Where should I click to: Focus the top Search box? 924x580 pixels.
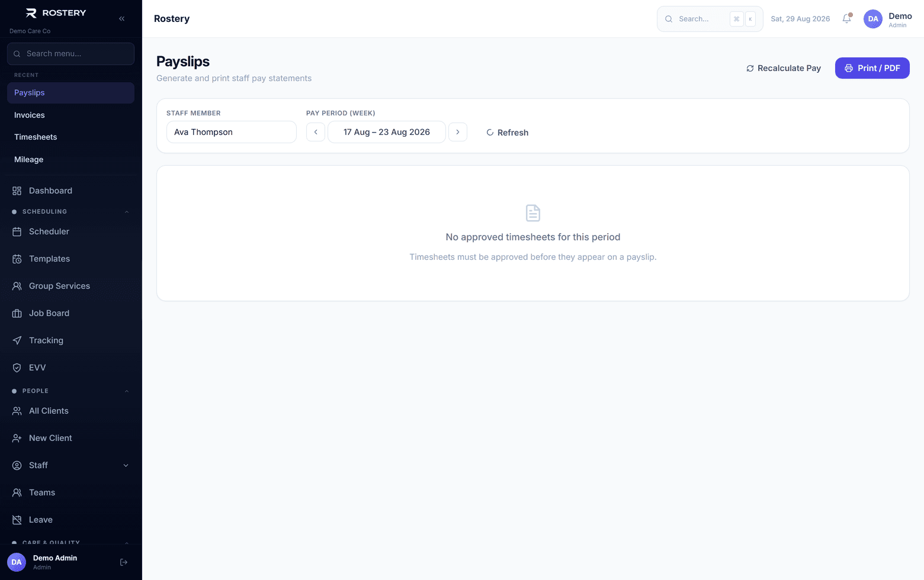pos(710,19)
